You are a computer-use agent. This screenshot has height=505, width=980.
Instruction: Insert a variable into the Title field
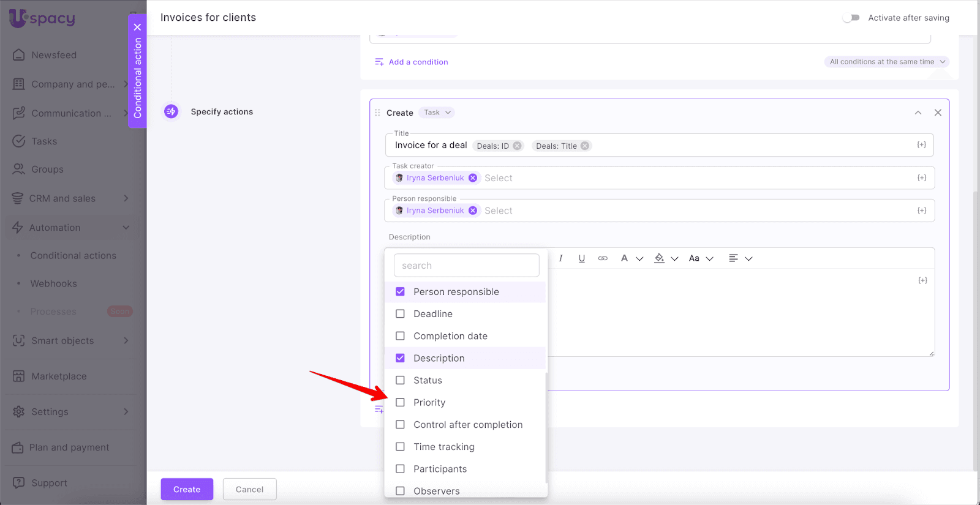(921, 145)
